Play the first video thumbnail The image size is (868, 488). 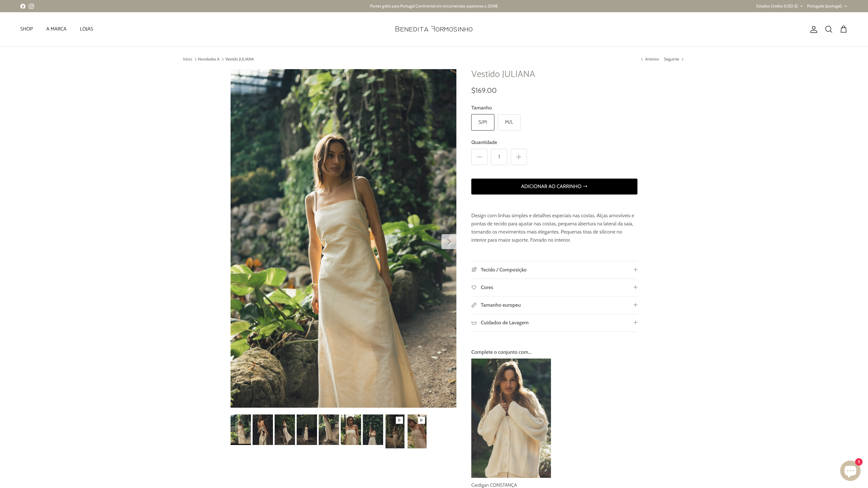coord(395,431)
